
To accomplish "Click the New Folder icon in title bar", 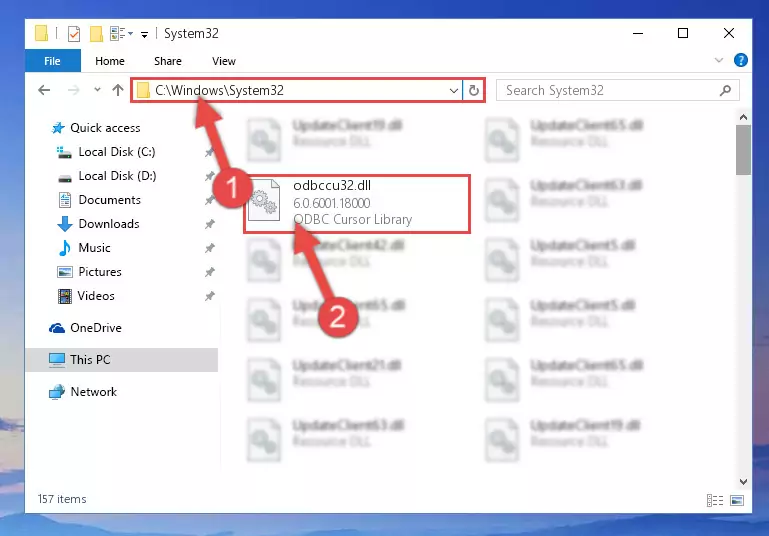I will 96,34.
